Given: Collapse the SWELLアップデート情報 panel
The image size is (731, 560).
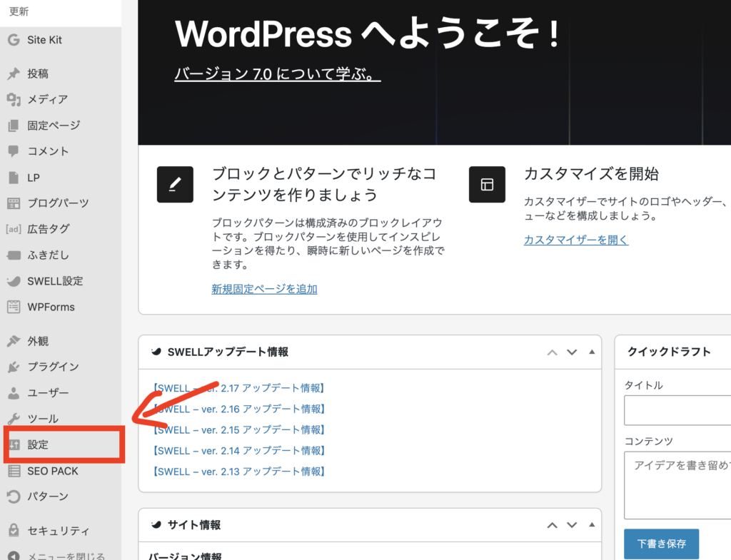Looking at the screenshot, I should pyautogui.click(x=592, y=352).
